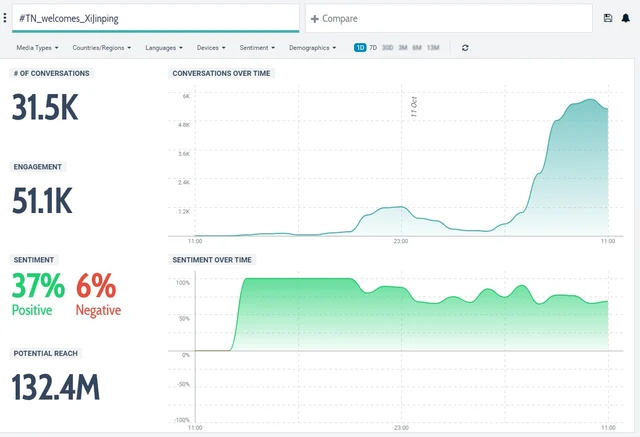
Task: Click the # OF CONVERSATIONS label
Action: coord(51,73)
